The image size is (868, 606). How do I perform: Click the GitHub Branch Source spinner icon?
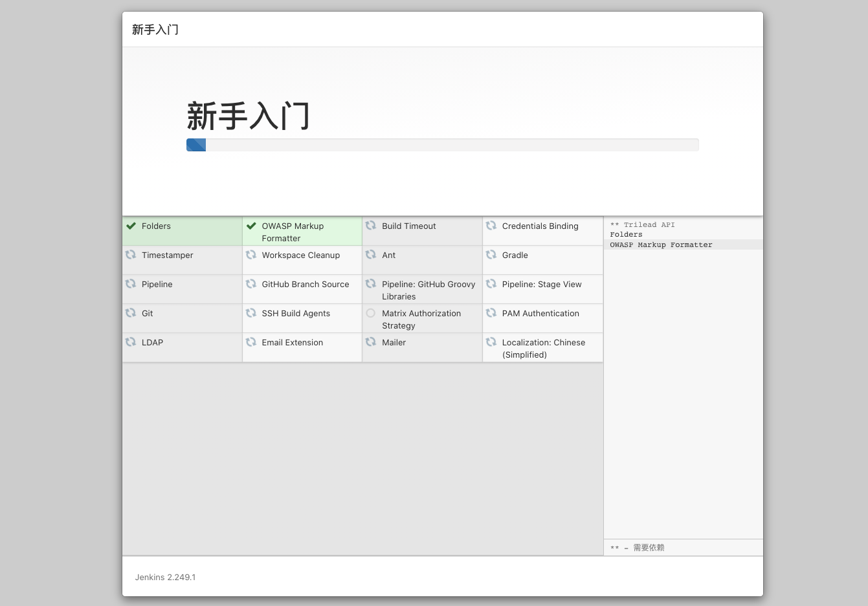click(251, 284)
